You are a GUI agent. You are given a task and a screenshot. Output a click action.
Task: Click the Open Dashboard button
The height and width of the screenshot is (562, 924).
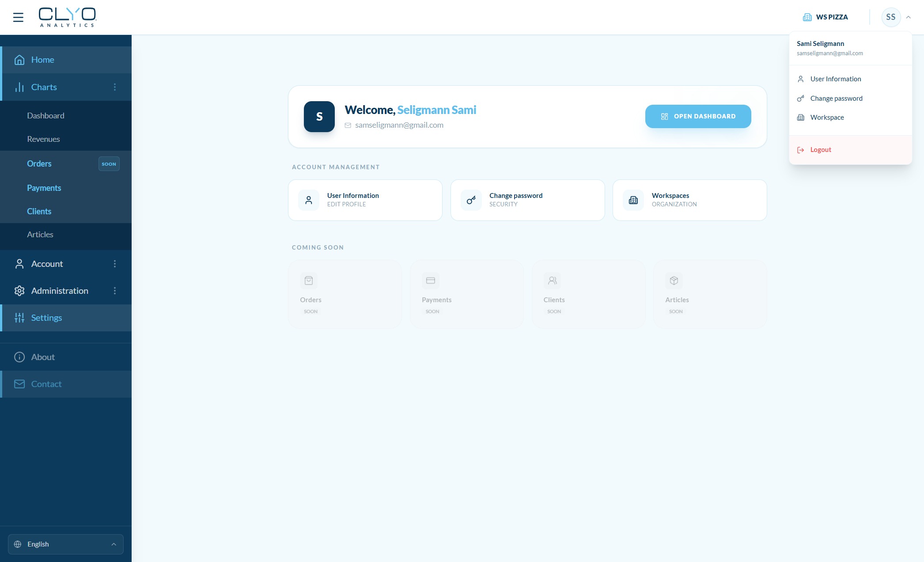pyautogui.click(x=698, y=117)
